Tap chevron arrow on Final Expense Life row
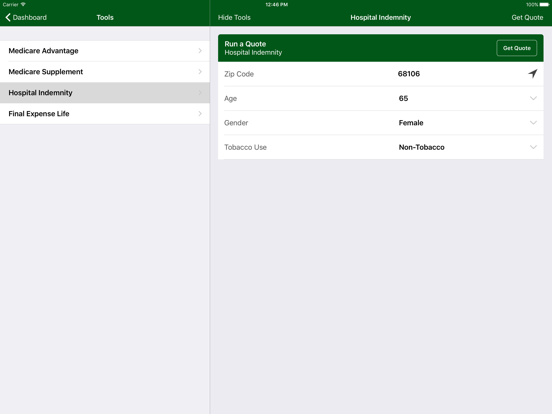Viewport: 552px width, 414px height. click(x=200, y=113)
